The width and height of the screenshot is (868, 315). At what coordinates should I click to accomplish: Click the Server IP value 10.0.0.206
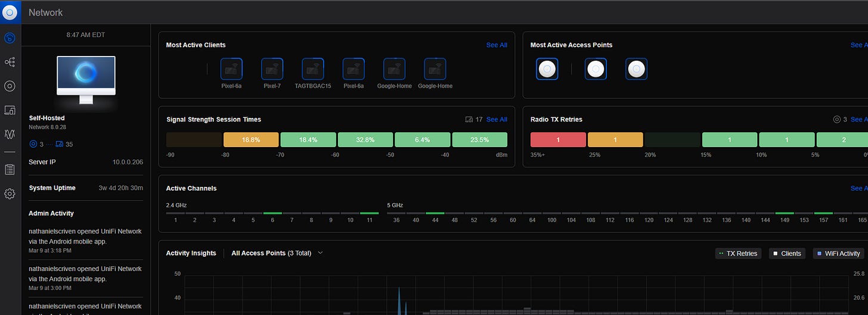(128, 162)
